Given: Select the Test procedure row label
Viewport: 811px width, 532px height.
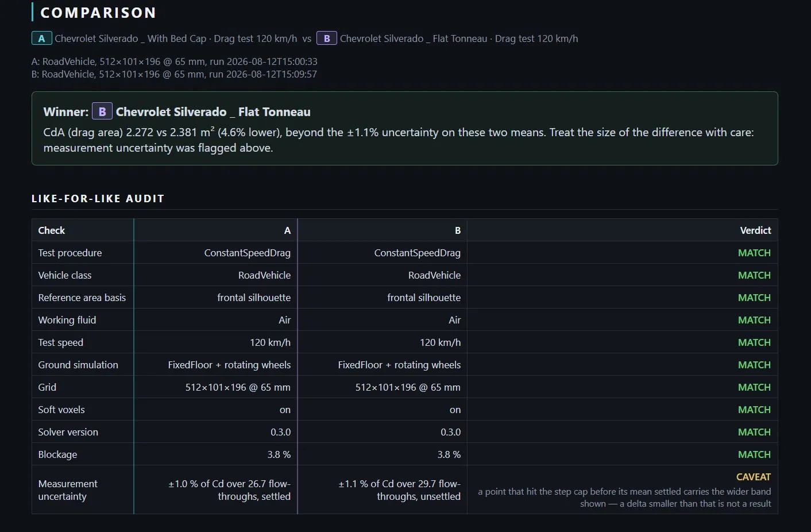Looking at the screenshot, I should tap(70, 253).
